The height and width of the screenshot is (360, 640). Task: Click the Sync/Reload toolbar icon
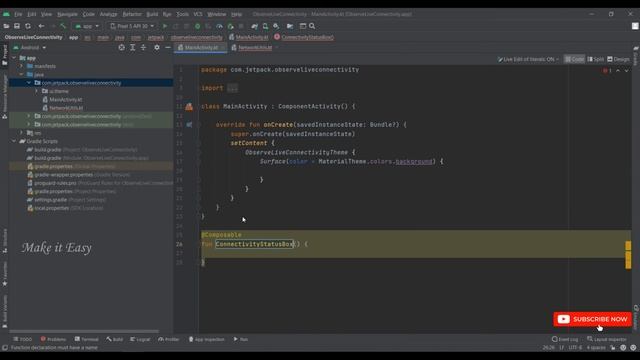[28, 26]
